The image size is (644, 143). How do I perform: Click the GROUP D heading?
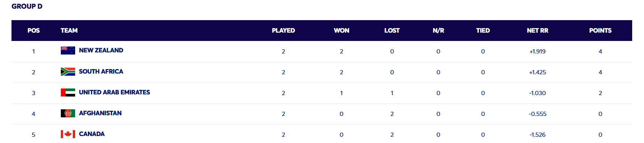coord(27,6)
